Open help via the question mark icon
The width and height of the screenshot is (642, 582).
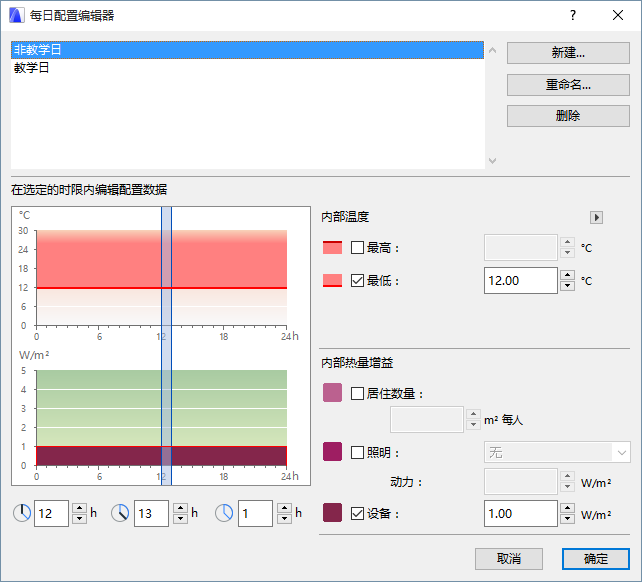(573, 16)
